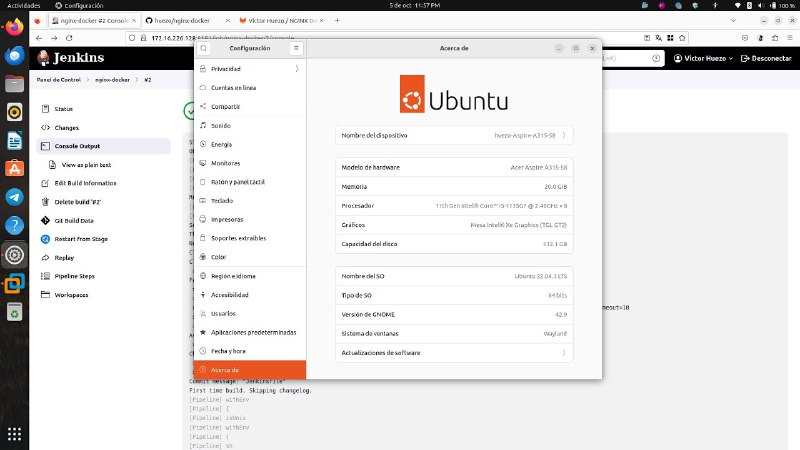Image resolution: width=800 pixels, height=450 pixels.
Task: Open LibreOffice Writer from the dock
Action: tap(14, 140)
